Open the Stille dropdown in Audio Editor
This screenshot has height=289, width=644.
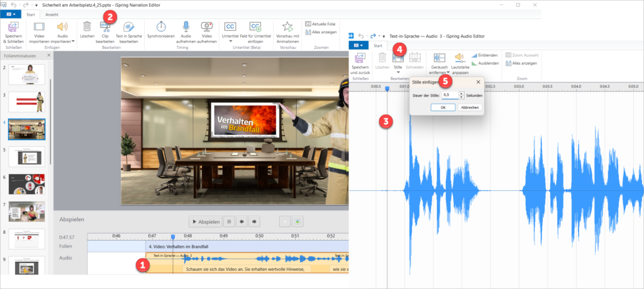click(397, 72)
